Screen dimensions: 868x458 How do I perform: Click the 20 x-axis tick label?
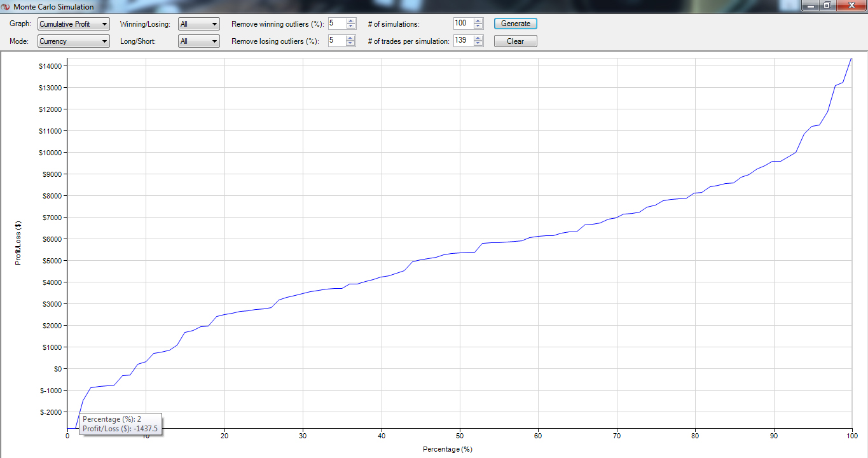tap(224, 436)
